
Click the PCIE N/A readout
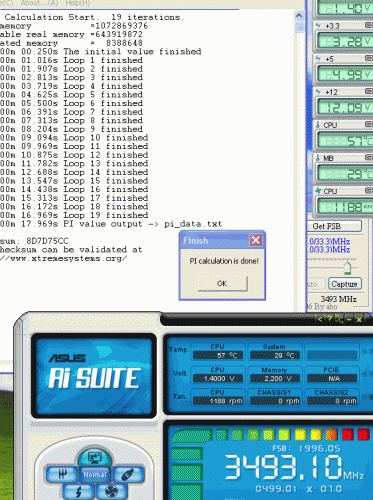[x=332, y=378]
